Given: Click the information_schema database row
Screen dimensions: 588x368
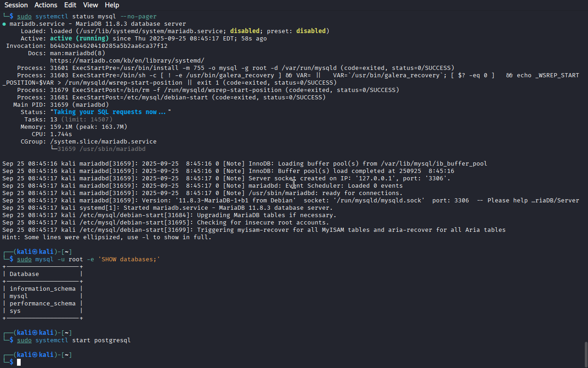Looking at the screenshot, I should (42, 289).
